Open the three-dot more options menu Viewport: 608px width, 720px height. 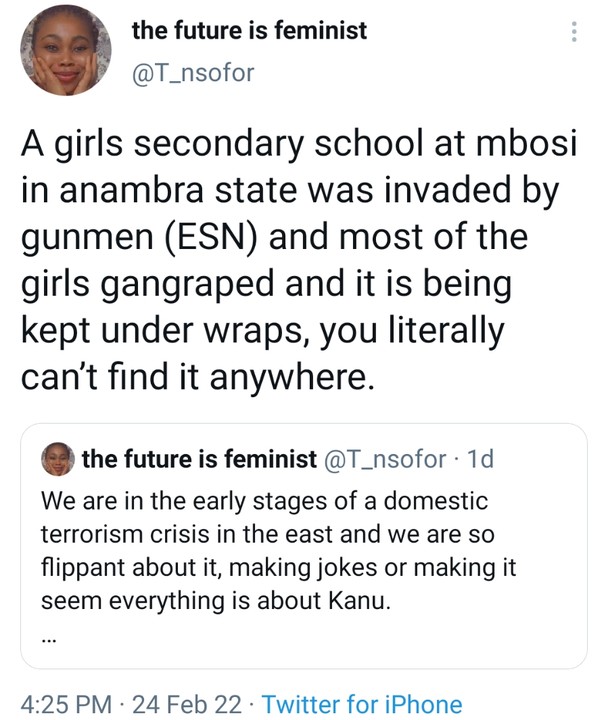click(573, 32)
